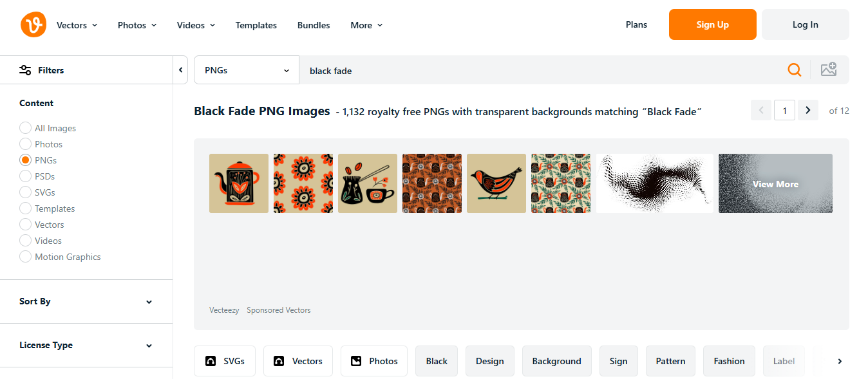Click the orange search magnifier icon
Image resolution: width=868 pixels, height=379 pixels.
[x=795, y=70]
